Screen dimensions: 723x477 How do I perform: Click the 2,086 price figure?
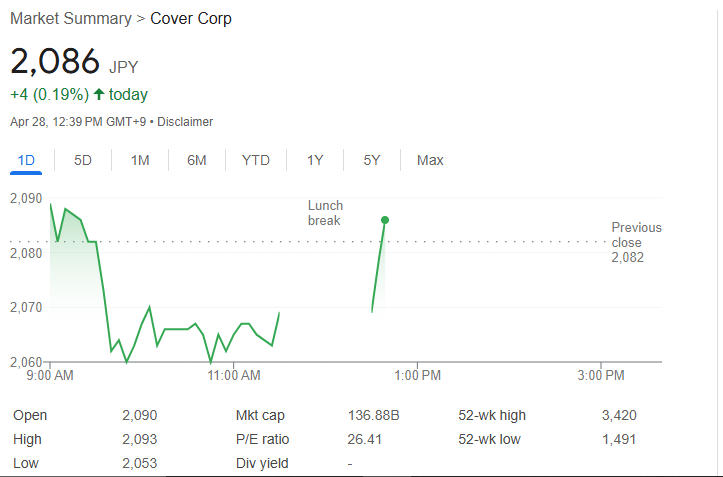tap(55, 62)
